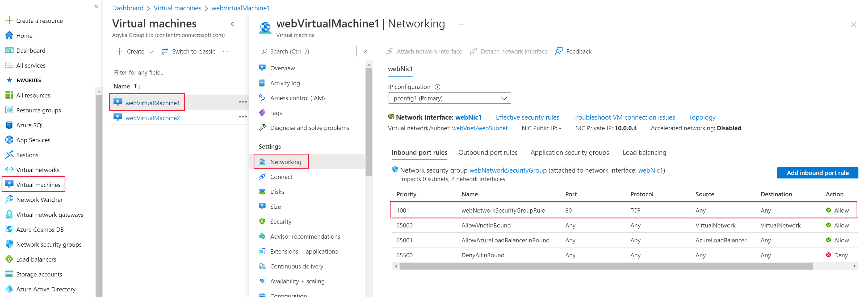Click the Search (Ctrl+/) input box
Image resolution: width=868 pixels, height=297 pixels.
pyautogui.click(x=307, y=51)
